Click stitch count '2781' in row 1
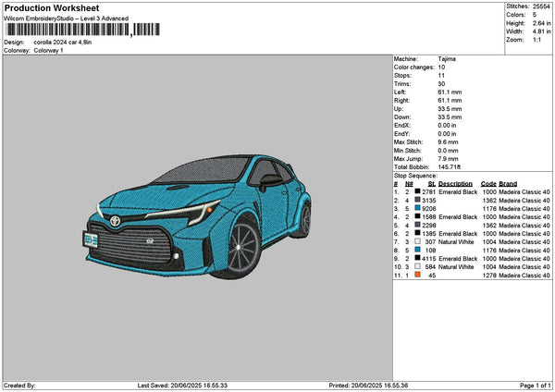The height and width of the screenshot is (392, 555). tap(428, 192)
